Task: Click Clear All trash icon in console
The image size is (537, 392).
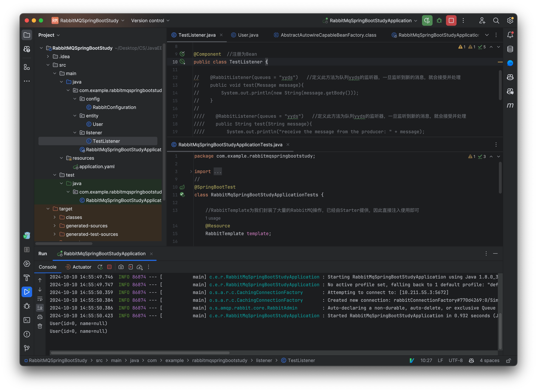Action: tap(40, 326)
